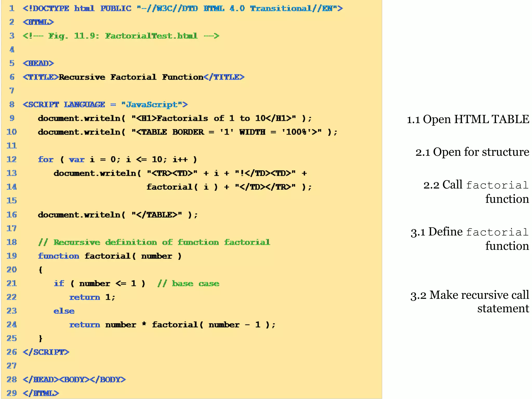The image size is (532, 399).
Task: Click the title text 'Recursive Factorial Function'
Action: (131, 77)
